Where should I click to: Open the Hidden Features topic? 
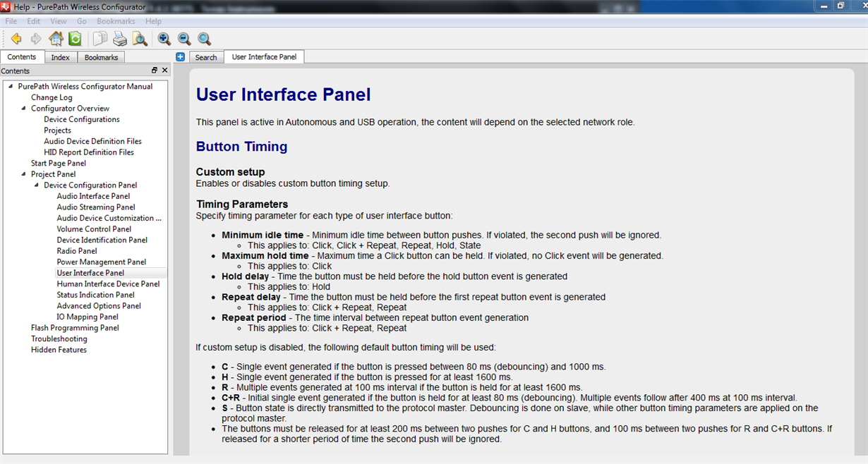pos(59,350)
